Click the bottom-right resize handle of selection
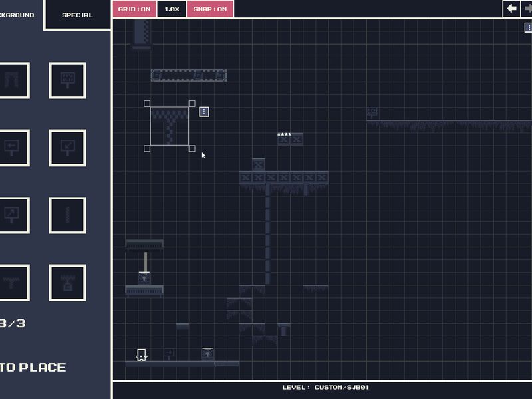532x399 pixels. 192,148
